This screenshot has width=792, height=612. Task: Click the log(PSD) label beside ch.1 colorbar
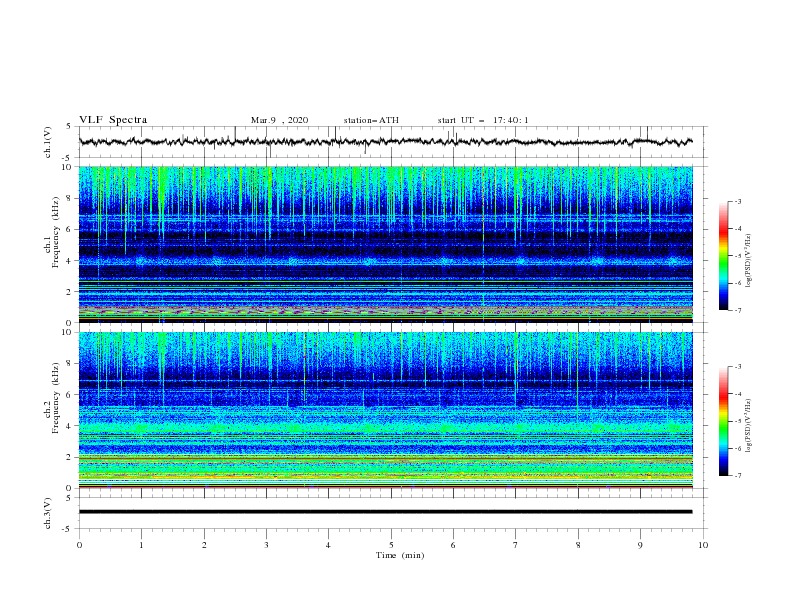point(749,261)
